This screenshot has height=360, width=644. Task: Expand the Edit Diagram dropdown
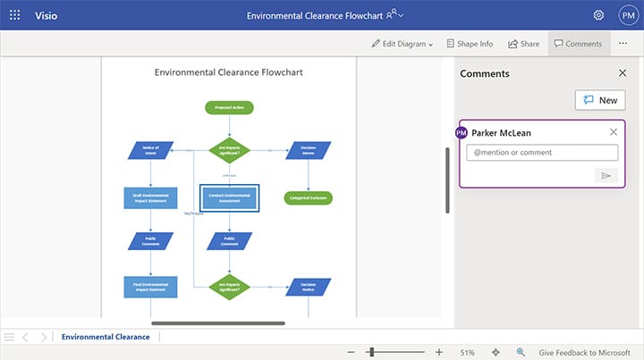402,44
